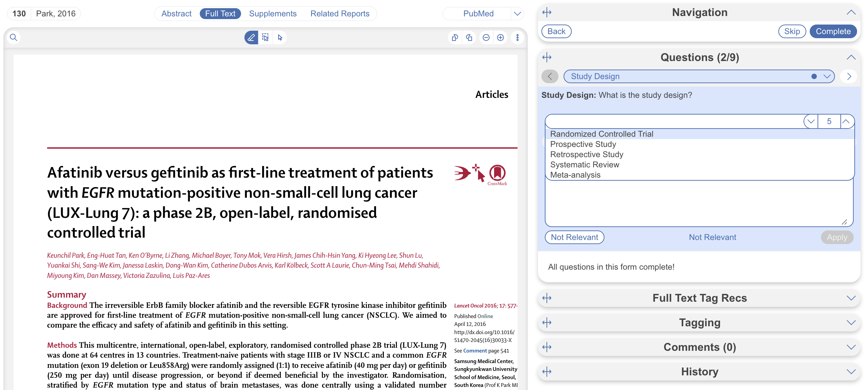Go to previous question arrow
The image size is (868, 390).
[x=550, y=76]
